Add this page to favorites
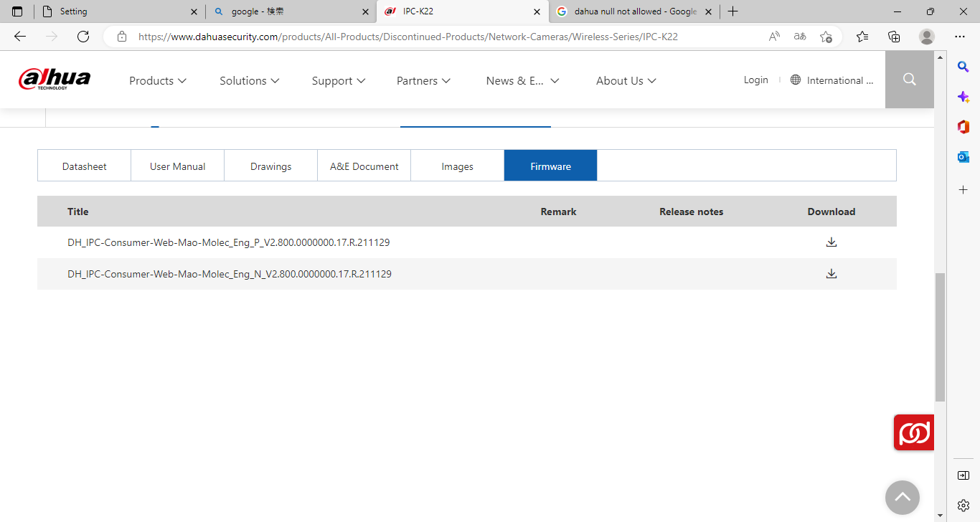Image resolution: width=980 pixels, height=522 pixels. click(x=826, y=37)
